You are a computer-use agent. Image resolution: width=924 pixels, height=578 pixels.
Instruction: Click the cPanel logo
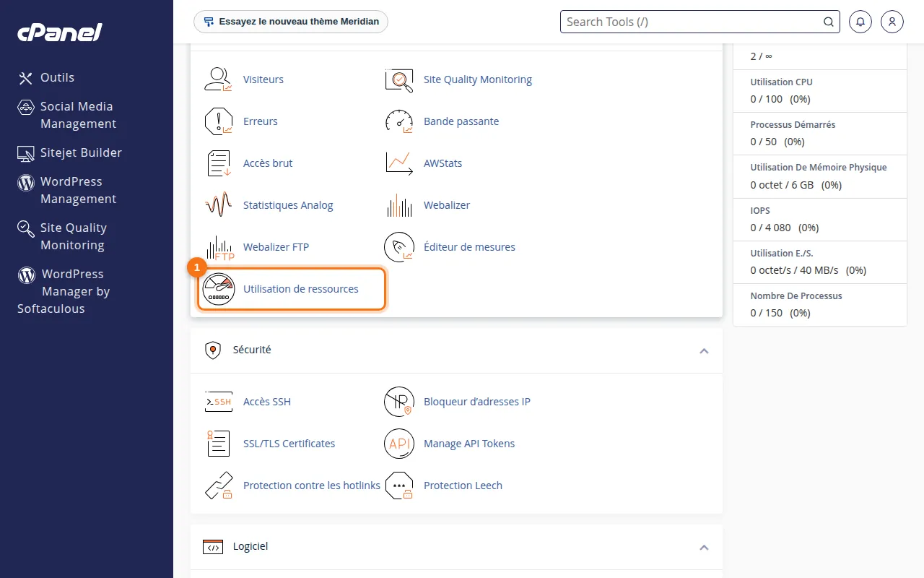[x=60, y=32]
